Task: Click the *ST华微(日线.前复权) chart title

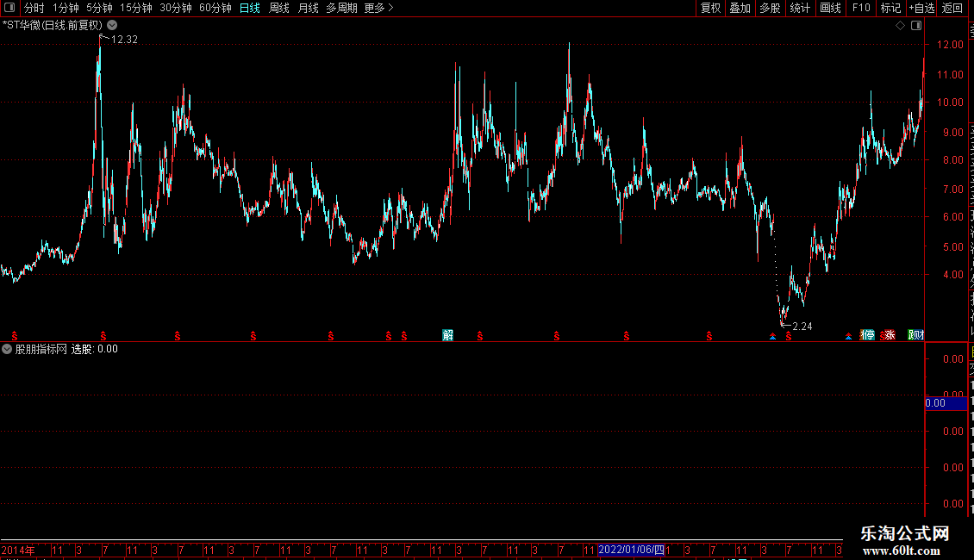Action: [x=53, y=25]
